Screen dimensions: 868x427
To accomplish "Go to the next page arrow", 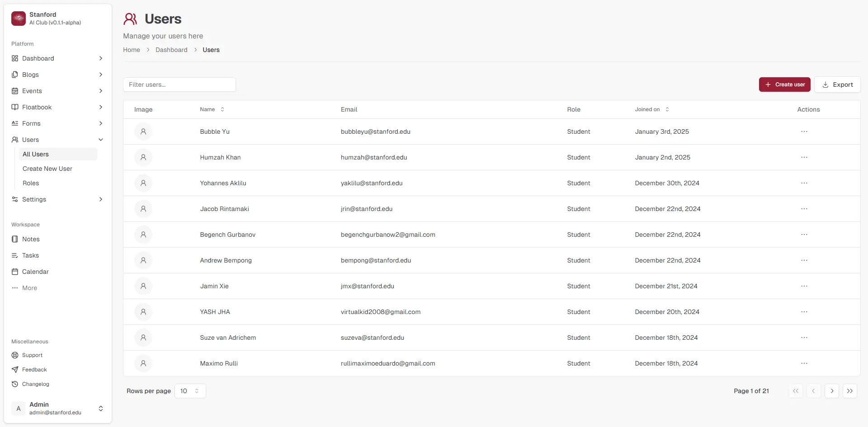I will [831, 391].
